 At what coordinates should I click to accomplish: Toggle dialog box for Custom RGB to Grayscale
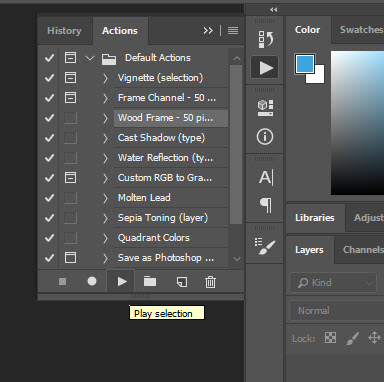pos(70,178)
